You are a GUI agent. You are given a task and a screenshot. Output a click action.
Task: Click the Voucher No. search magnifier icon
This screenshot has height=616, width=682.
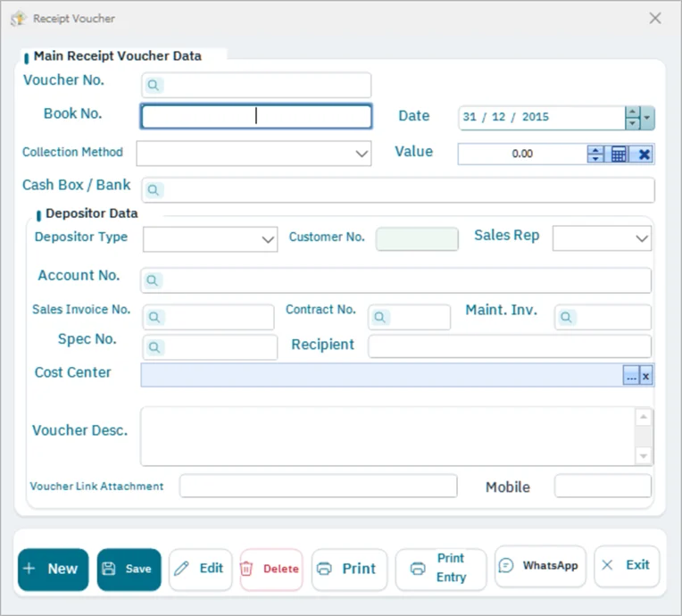(x=154, y=85)
